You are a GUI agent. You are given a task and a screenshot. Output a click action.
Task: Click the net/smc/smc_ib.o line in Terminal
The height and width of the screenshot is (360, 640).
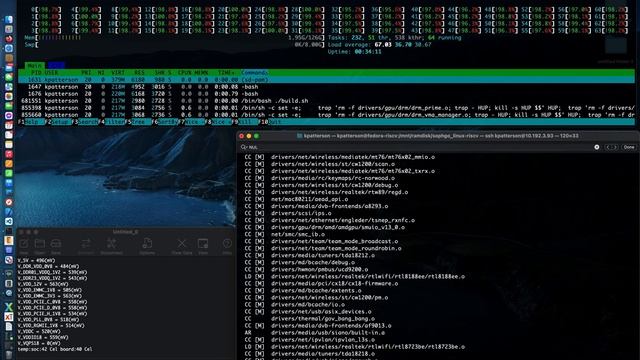click(284, 234)
